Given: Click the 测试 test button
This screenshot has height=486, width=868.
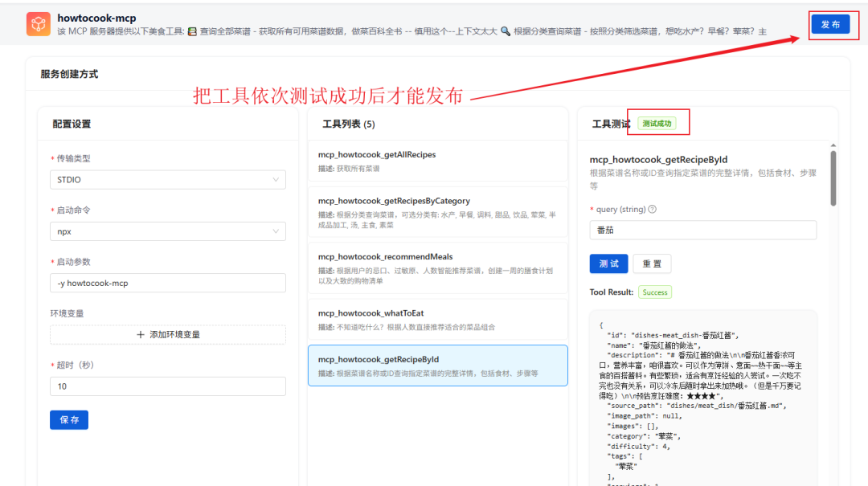Looking at the screenshot, I should [x=608, y=263].
